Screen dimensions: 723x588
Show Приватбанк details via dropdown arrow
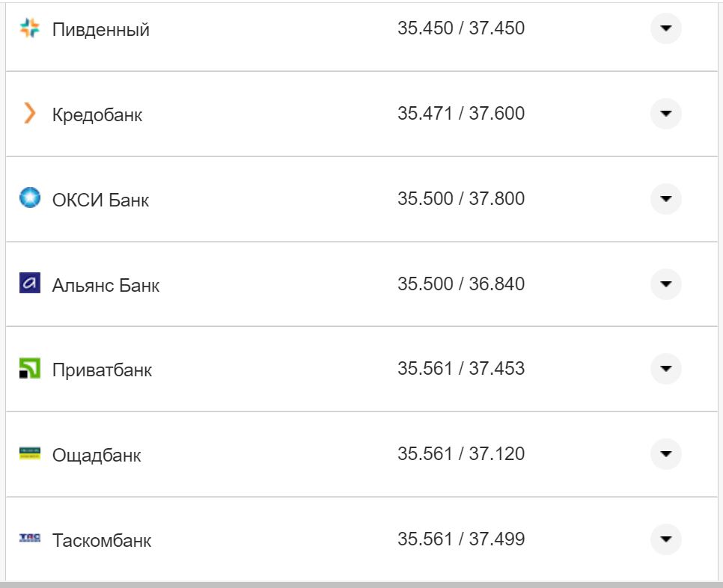click(x=665, y=369)
